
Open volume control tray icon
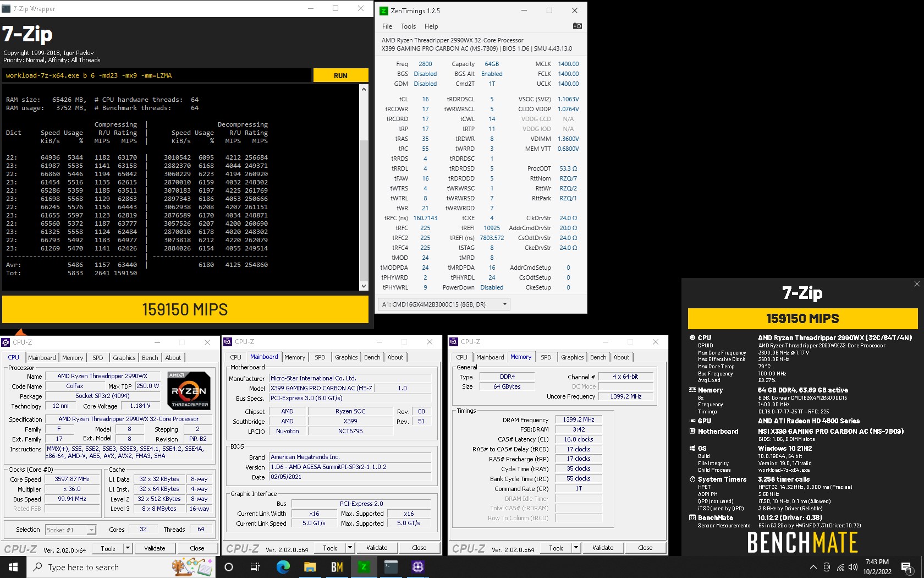point(853,567)
